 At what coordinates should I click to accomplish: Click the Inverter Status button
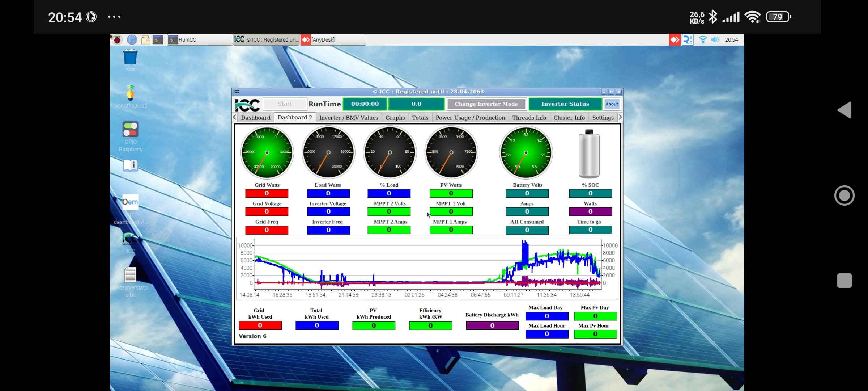565,104
